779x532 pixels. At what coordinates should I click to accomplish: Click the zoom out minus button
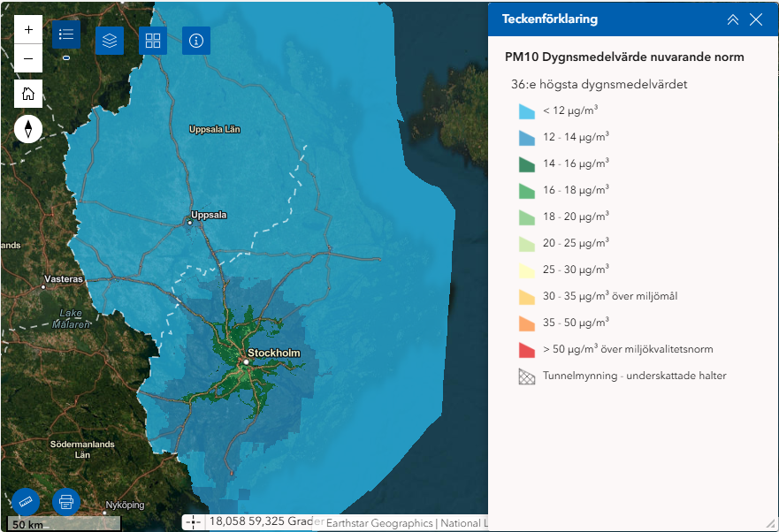pyautogui.click(x=28, y=58)
